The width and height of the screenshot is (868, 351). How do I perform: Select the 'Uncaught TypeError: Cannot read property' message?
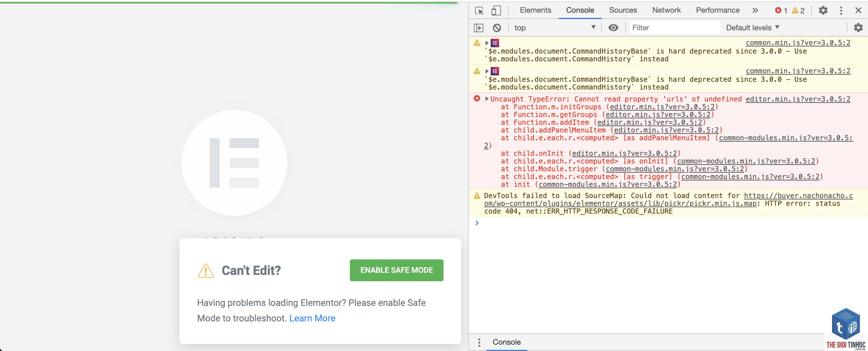coord(616,99)
